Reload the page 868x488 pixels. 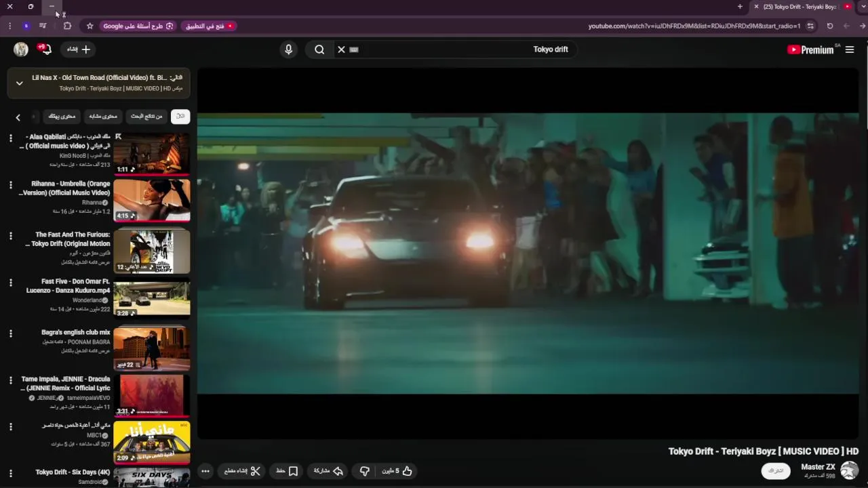coord(829,26)
